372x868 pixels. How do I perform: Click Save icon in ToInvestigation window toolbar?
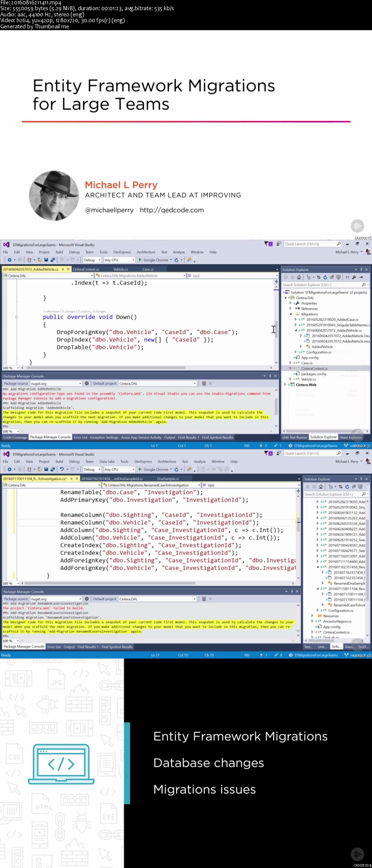click(x=46, y=469)
